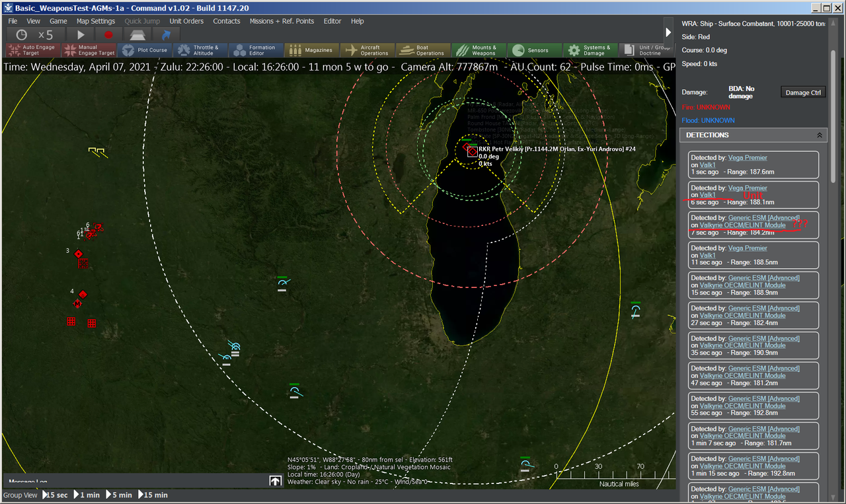This screenshot has height=504, width=846.
Task: Run simulation for 15 sec
Action: (56, 495)
